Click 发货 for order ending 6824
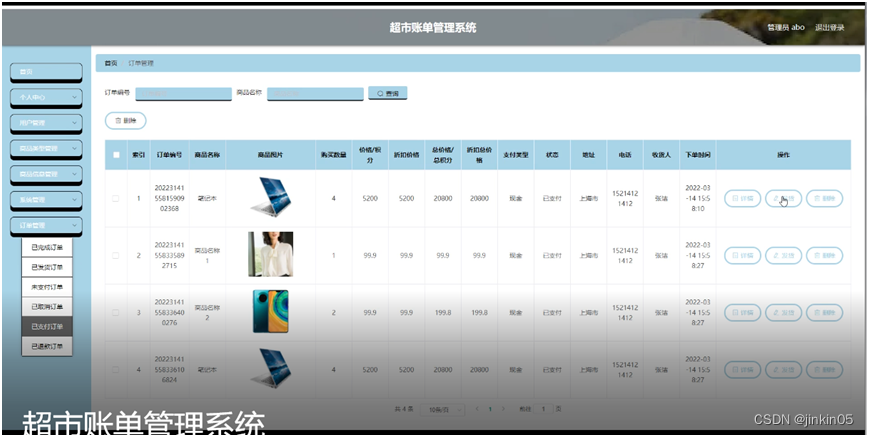Viewport: 869px width, 437px height. click(x=784, y=370)
